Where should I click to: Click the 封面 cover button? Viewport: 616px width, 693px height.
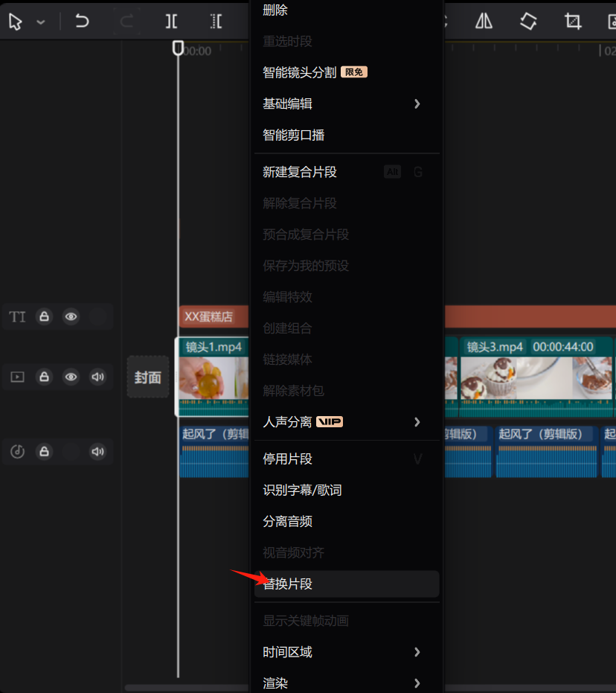[148, 377]
